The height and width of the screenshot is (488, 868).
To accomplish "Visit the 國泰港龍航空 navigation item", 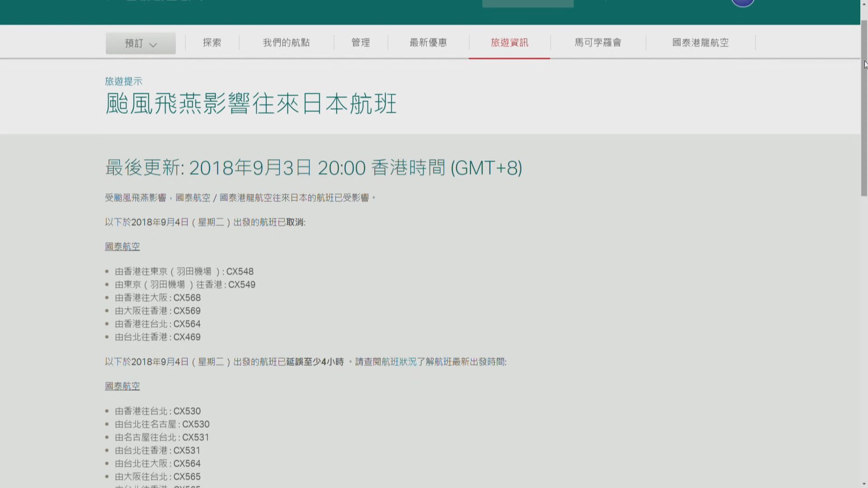I will [700, 42].
